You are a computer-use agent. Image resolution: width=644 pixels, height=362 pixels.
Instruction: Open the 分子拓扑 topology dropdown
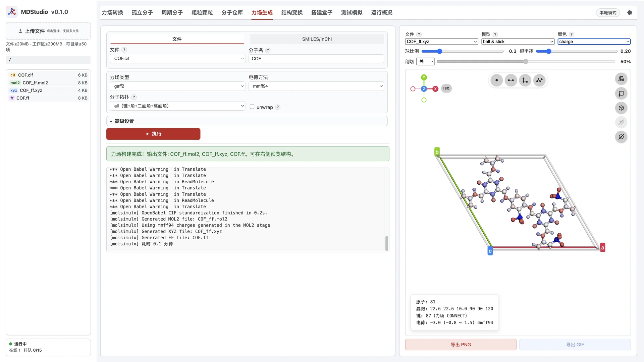[x=177, y=106]
